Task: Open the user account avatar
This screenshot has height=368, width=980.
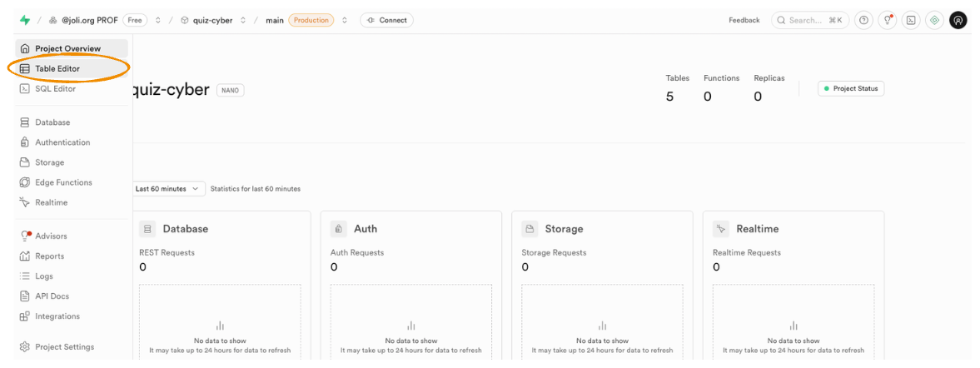Action: click(x=958, y=20)
